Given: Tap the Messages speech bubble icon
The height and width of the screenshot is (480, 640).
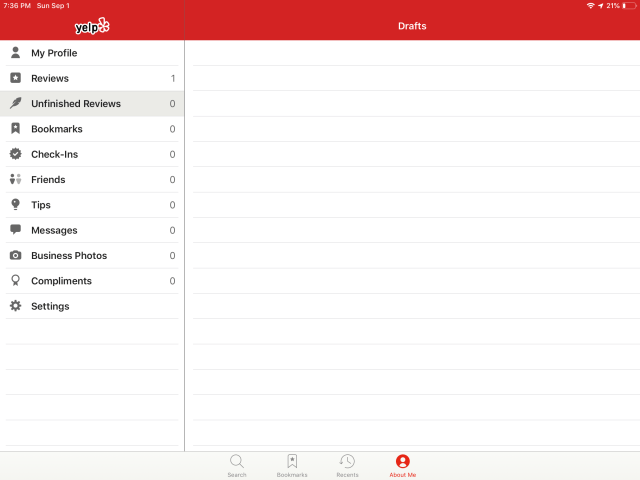Looking at the screenshot, I should coord(15,230).
